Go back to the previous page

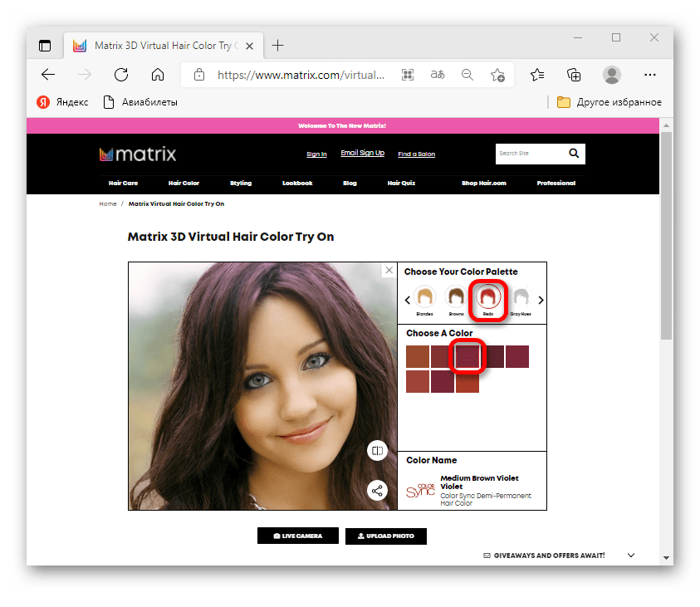48,75
